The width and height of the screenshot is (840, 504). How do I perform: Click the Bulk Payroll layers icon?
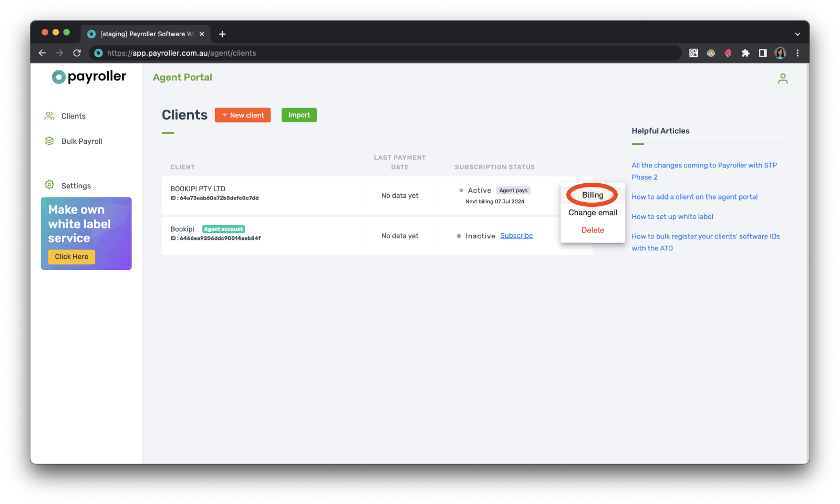click(x=49, y=141)
